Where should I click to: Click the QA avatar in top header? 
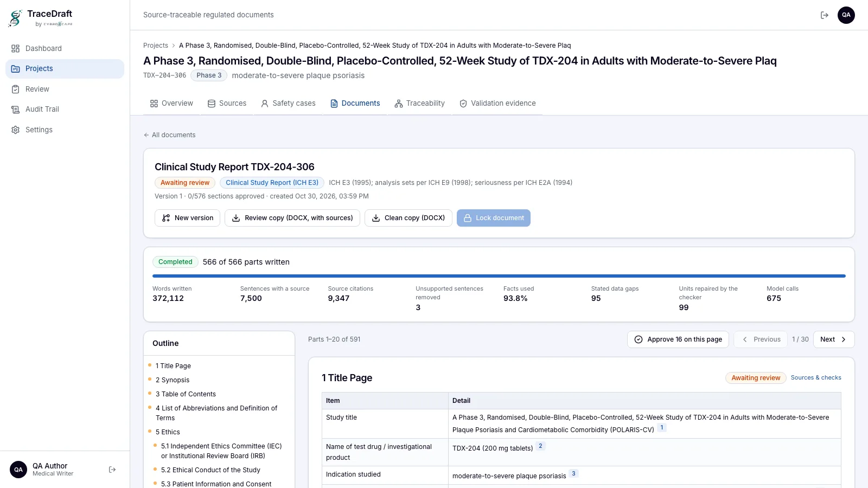pos(846,15)
